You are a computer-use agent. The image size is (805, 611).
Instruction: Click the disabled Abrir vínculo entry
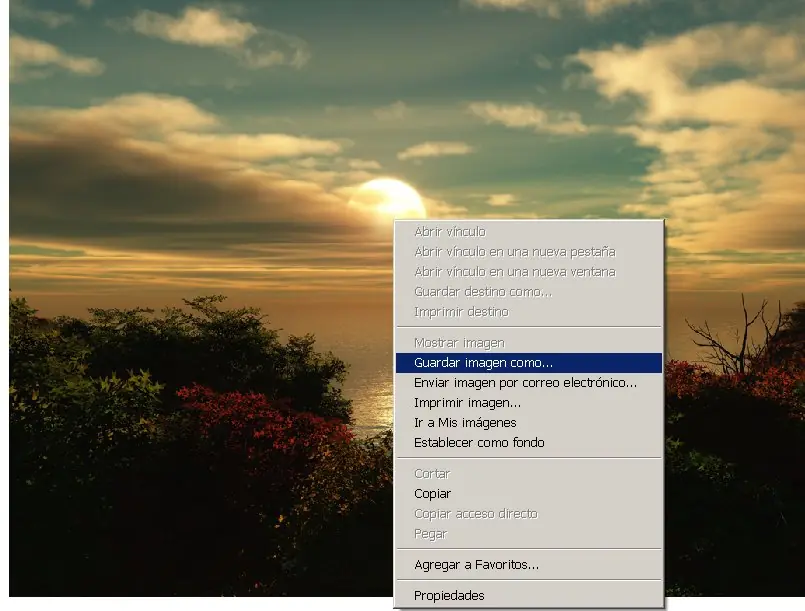[528, 232]
